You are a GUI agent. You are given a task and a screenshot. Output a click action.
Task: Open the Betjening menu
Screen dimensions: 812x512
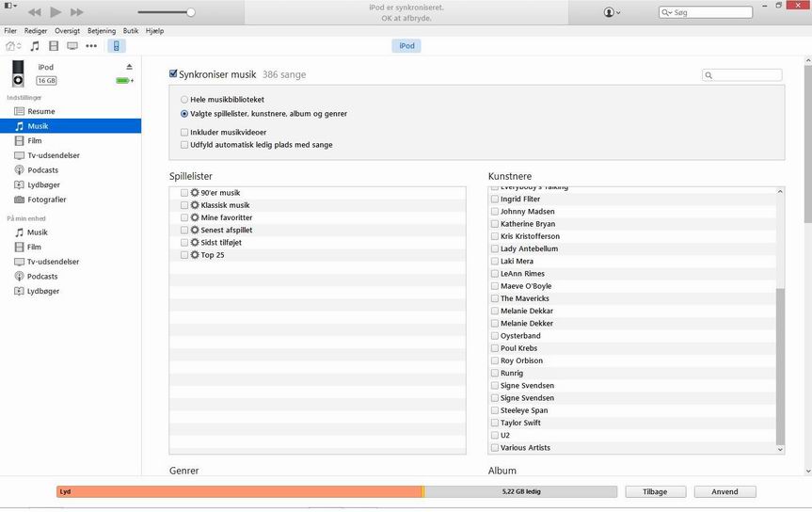pyautogui.click(x=102, y=31)
